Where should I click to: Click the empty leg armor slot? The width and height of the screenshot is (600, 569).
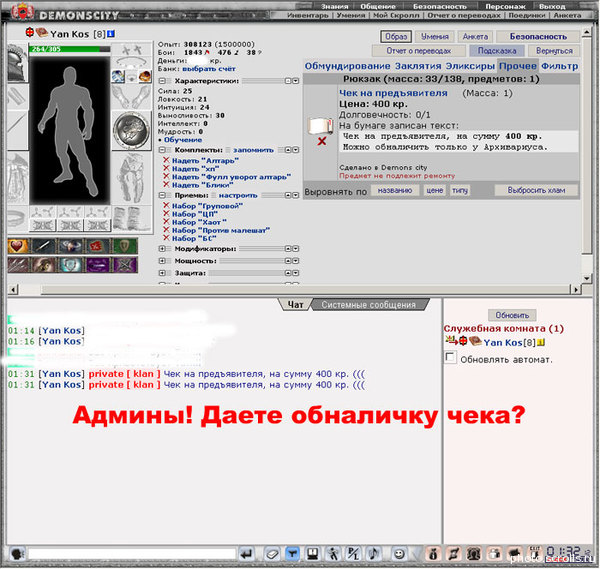tap(132, 178)
